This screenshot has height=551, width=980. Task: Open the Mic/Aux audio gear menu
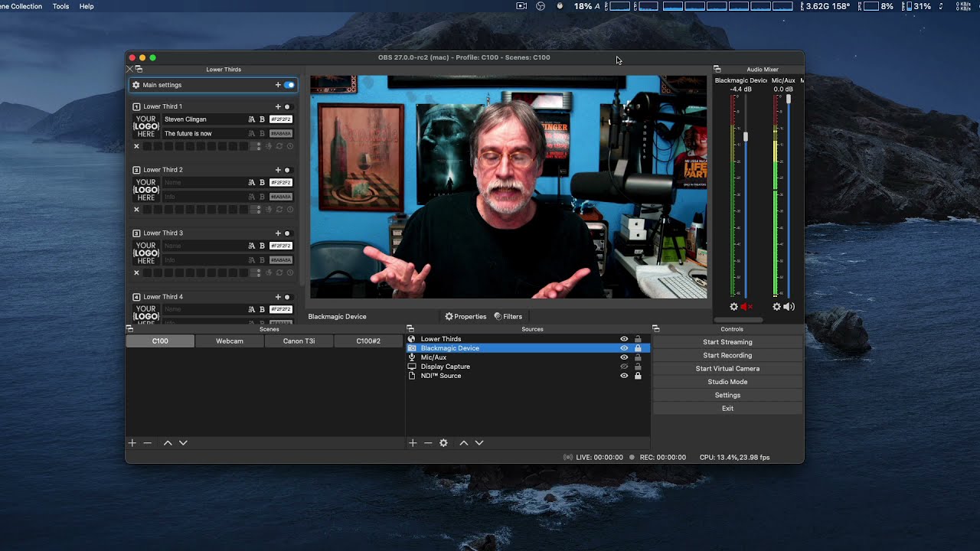[x=776, y=307]
